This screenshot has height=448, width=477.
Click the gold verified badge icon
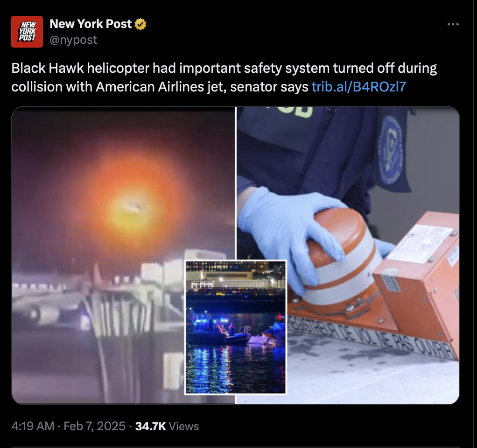pos(140,24)
